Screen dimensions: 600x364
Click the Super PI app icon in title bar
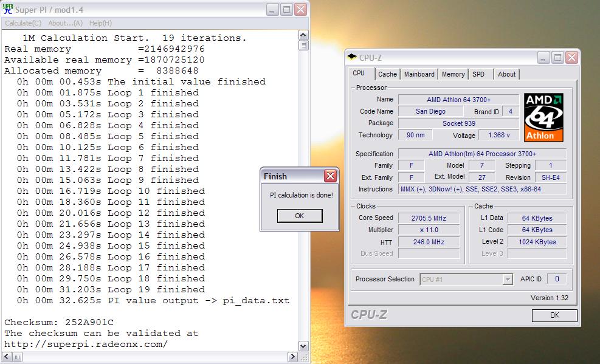[8, 10]
